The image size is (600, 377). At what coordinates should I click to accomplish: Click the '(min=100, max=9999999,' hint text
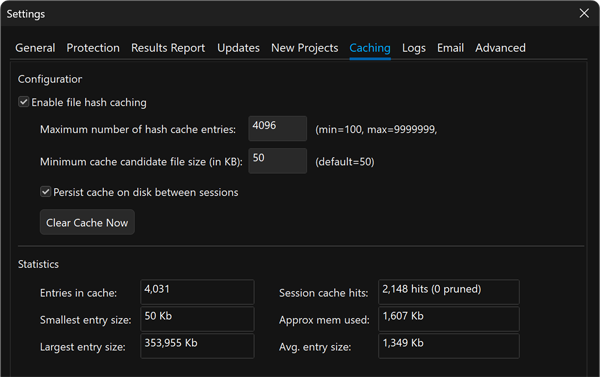[376, 129]
